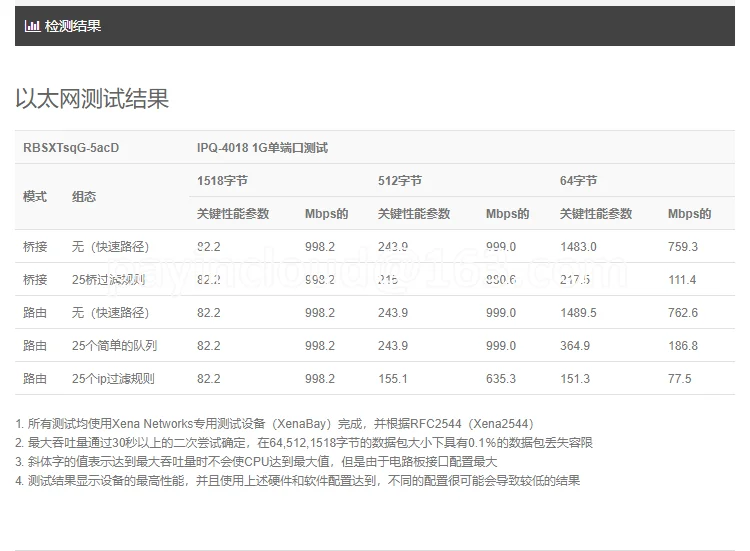Select the 检测结果 header title
Image resolution: width=750 pixels, height=551 pixels.
tap(73, 26)
